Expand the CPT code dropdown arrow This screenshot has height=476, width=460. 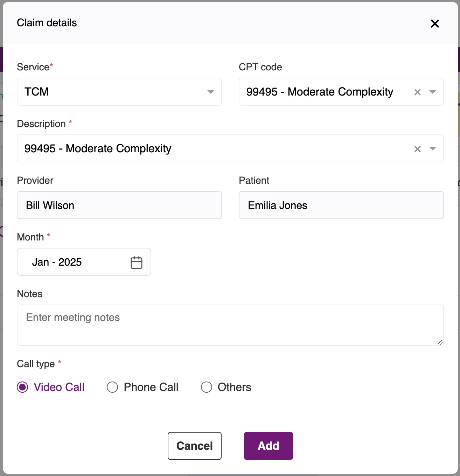[x=433, y=92]
